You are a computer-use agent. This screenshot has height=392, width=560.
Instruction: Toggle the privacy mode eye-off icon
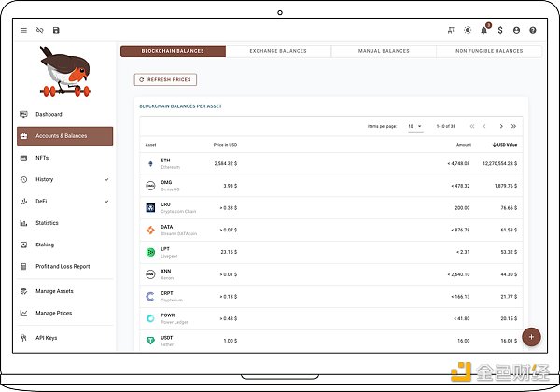[x=40, y=30]
